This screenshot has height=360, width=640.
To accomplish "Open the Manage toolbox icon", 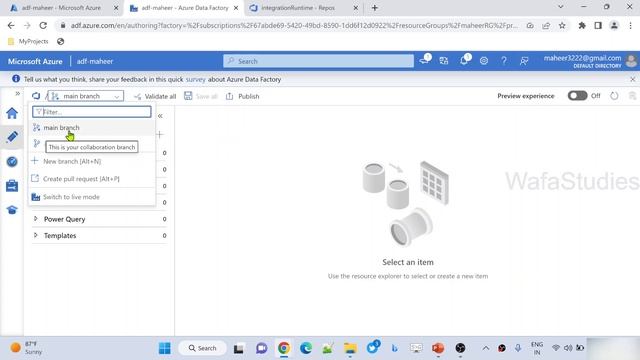I will (x=12, y=186).
